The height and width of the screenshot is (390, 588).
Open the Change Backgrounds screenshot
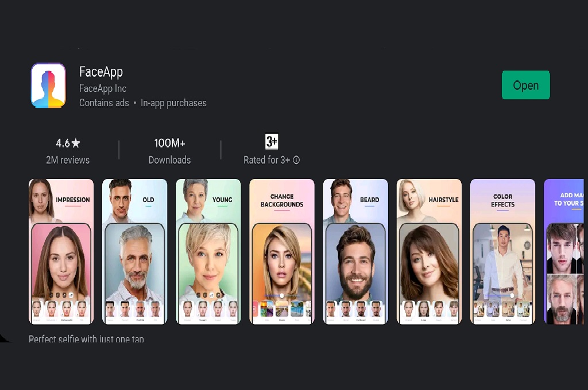point(281,251)
